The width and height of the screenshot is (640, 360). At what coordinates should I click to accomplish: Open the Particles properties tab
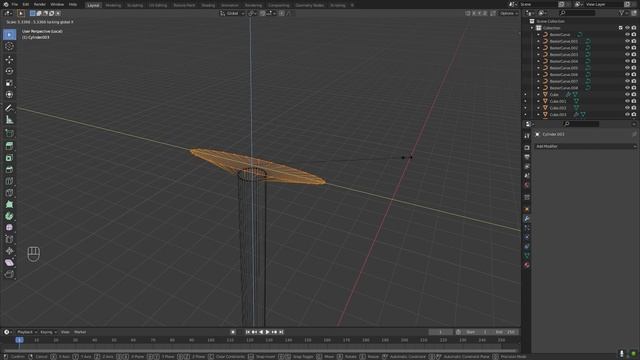pos(527,228)
